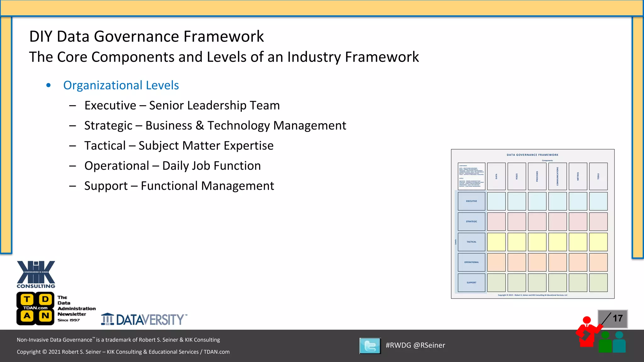This screenshot has width=644, height=362.
Task: Select the EXECUTIVE row label in diagram
Action: tap(471, 201)
